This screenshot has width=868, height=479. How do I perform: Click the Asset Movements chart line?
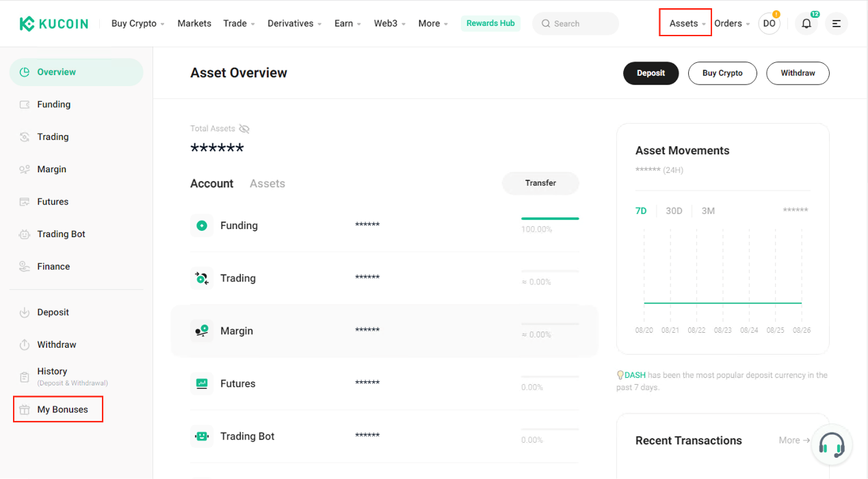[722, 303]
